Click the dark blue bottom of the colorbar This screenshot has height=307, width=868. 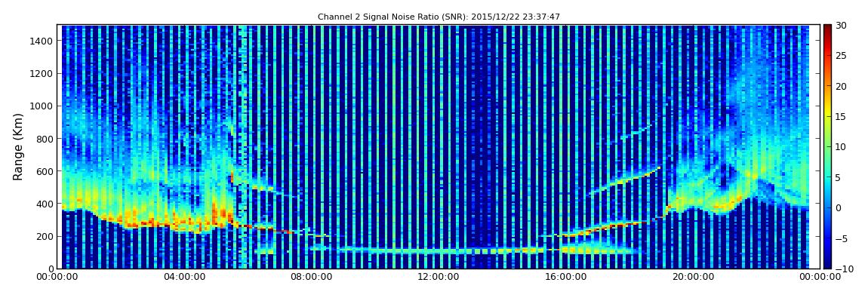click(827, 263)
